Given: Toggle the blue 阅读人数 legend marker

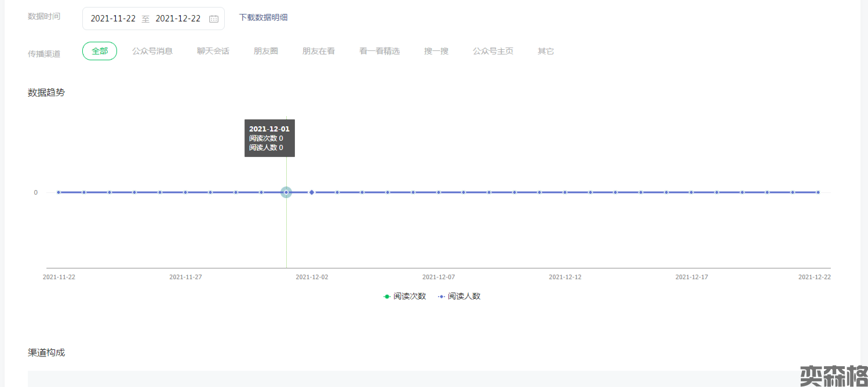Looking at the screenshot, I should [x=442, y=297].
